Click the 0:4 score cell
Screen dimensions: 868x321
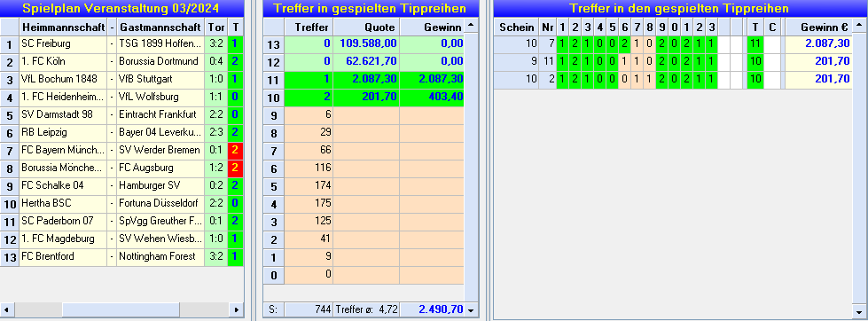[216, 61]
